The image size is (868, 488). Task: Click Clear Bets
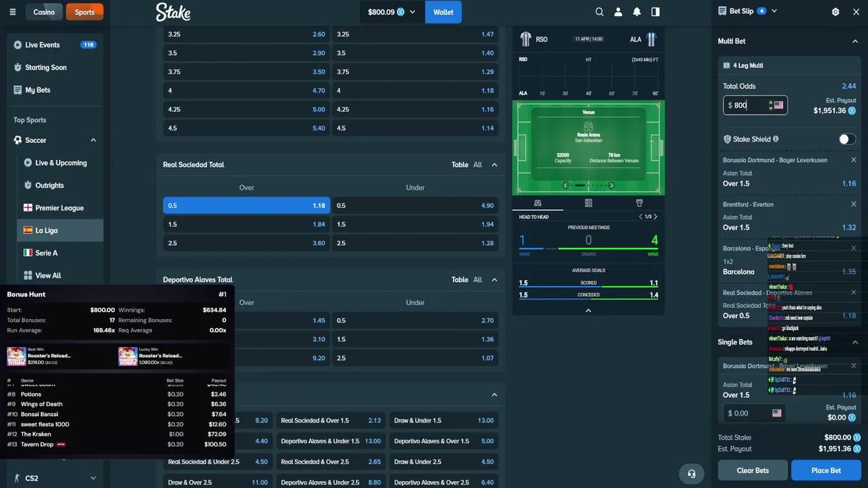(753, 470)
